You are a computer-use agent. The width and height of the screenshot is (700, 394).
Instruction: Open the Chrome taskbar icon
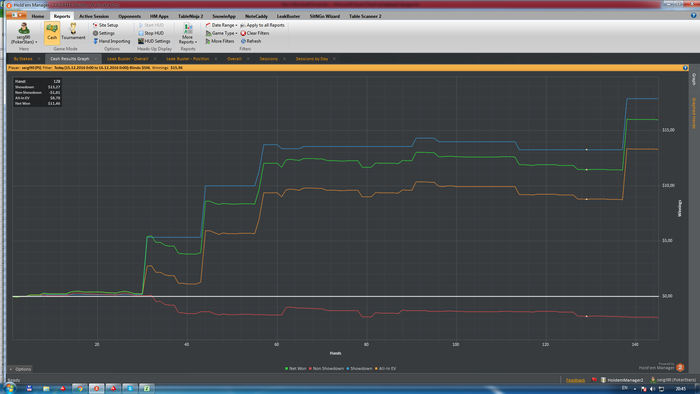80,388
